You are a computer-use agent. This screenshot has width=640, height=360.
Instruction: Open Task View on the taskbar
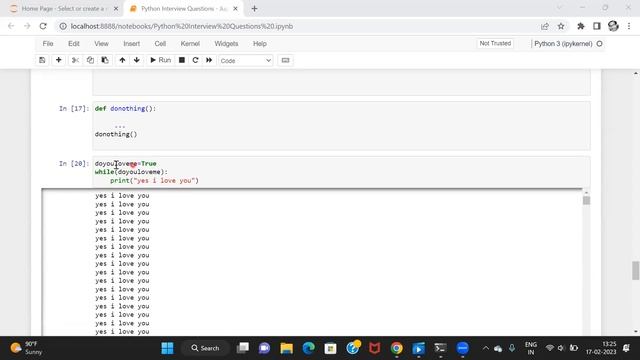coord(243,348)
